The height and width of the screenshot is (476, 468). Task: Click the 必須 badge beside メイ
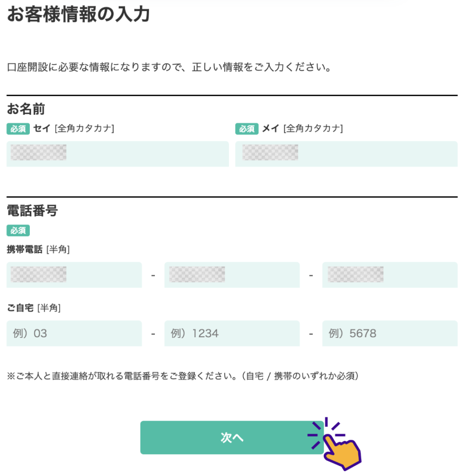click(247, 129)
